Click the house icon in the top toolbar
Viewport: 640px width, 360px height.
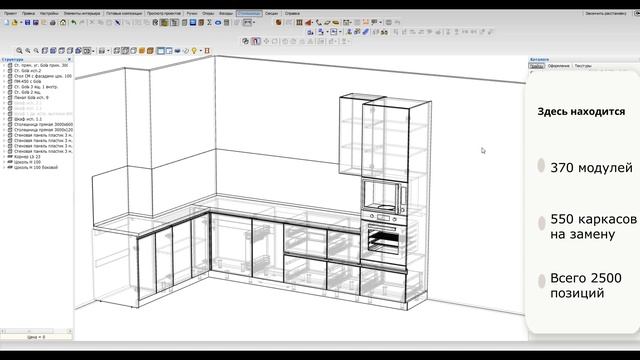pyautogui.click(x=63, y=22)
